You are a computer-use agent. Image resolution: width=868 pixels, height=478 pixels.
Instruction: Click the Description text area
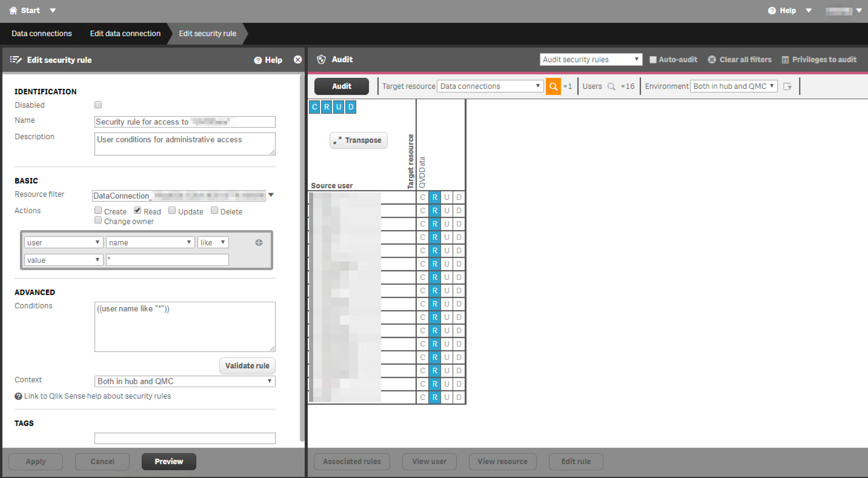185,144
